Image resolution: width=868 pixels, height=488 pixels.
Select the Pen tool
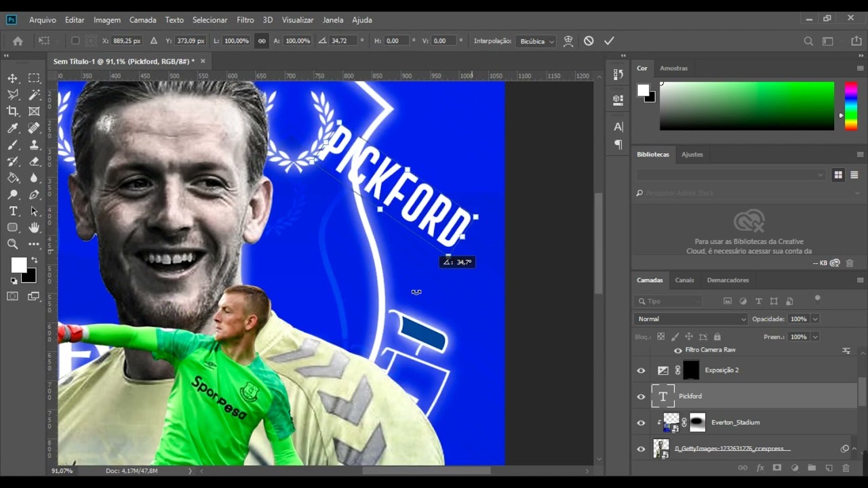pos(34,195)
